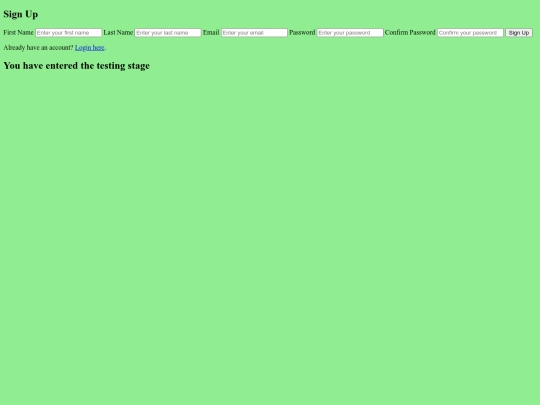Screen dimensions: 540x405
Task: Click the 'Confirm Password' label
Action: point(410,32)
